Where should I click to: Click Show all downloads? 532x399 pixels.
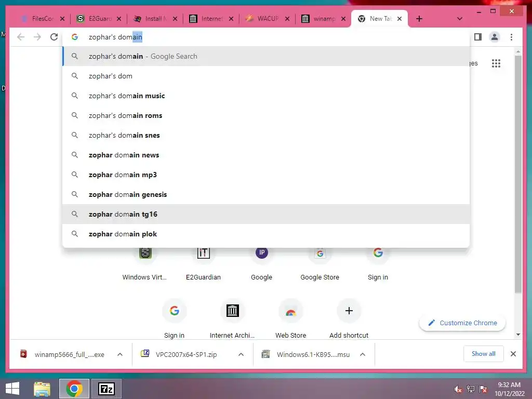point(483,354)
